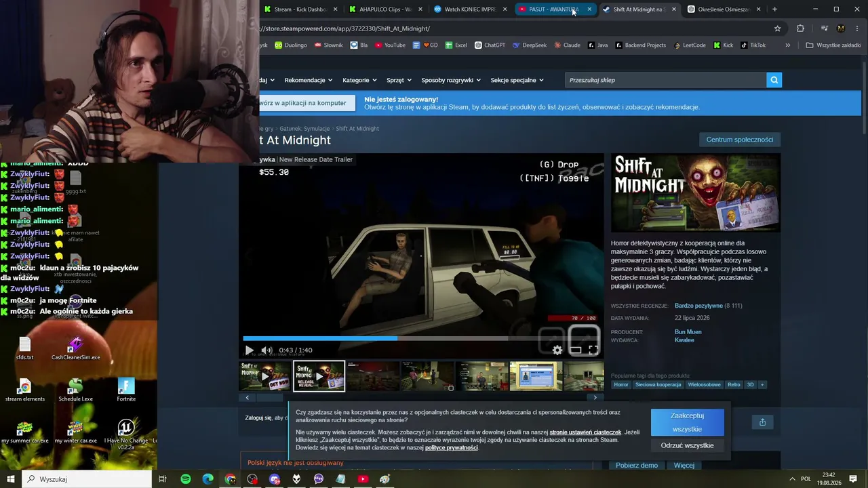This screenshot has width=868, height=488.
Task: Open the Wszystkie zakładki bookmarks folder
Action: pyautogui.click(x=833, y=45)
